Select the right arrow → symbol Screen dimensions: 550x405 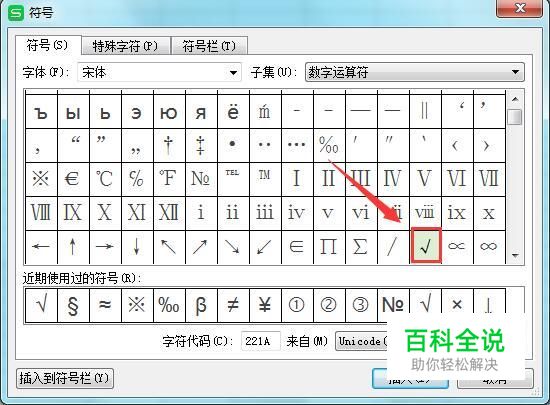pos(105,247)
